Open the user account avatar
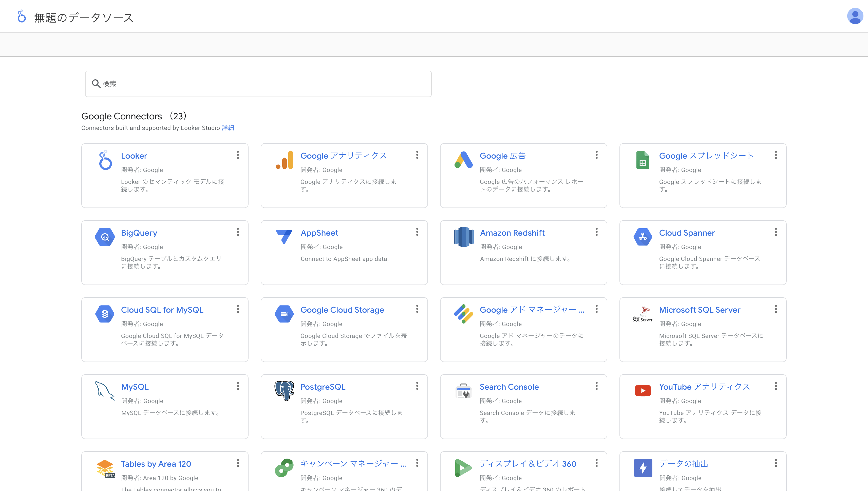The width and height of the screenshot is (868, 491). [x=855, y=16]
